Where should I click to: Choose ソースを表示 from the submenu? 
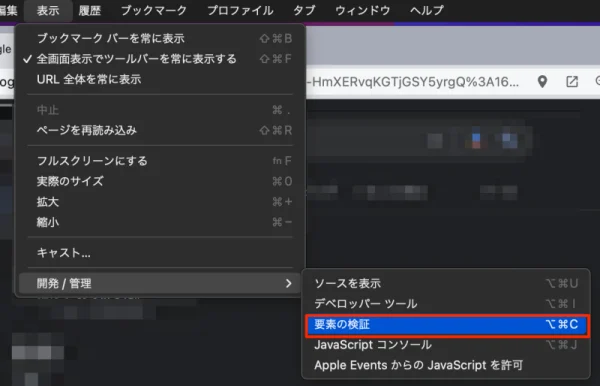coord(446,283)
